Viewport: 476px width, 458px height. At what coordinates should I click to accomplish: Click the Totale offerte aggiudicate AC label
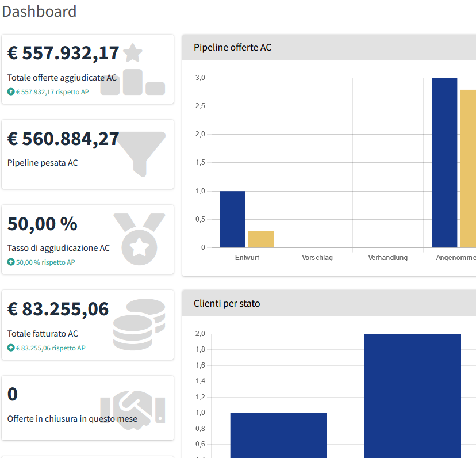click(62, 78)
